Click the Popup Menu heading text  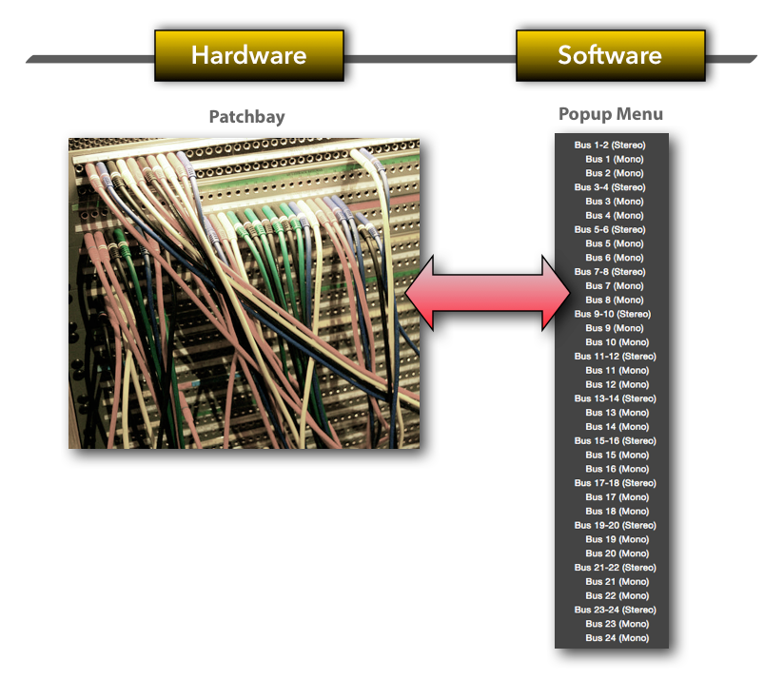point(611,114)
